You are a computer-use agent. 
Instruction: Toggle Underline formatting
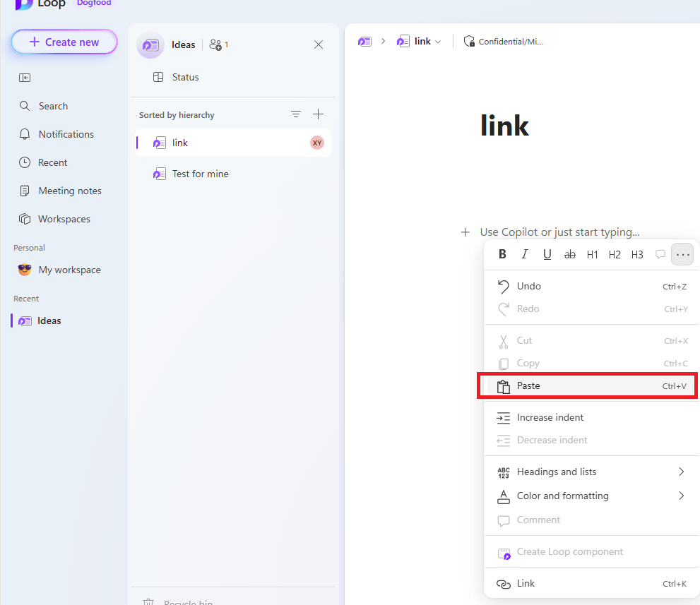tap(547, 254)
